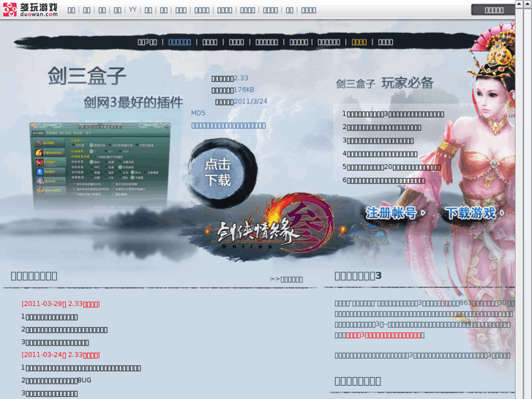
Task: Click the 剑三盒子 large title
Action: 87,75
